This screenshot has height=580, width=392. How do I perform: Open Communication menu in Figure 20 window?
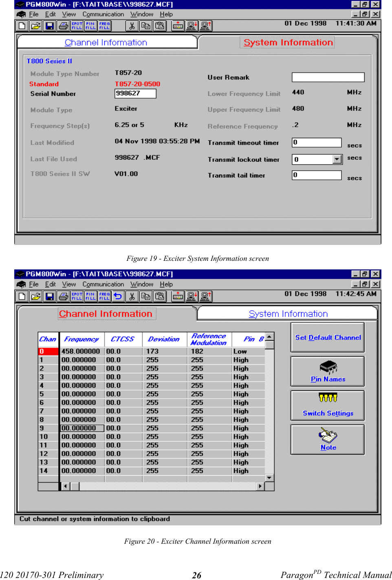[103, 284]
